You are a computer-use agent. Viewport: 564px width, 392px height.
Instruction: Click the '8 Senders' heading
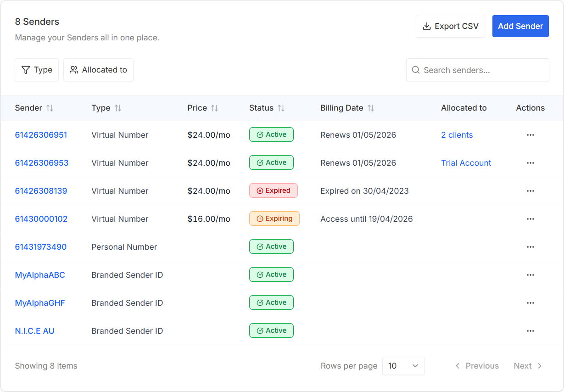37,22
